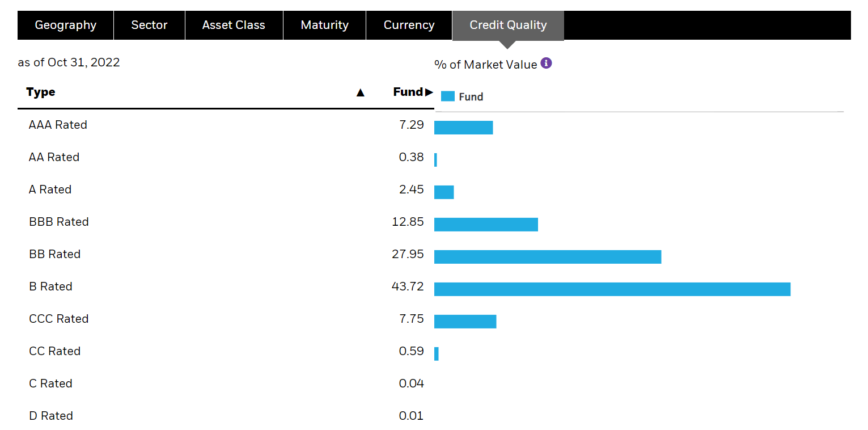The image size is (868, 430).
Task: Click the blue Fund legend swatch
Action: coord(448,97)
